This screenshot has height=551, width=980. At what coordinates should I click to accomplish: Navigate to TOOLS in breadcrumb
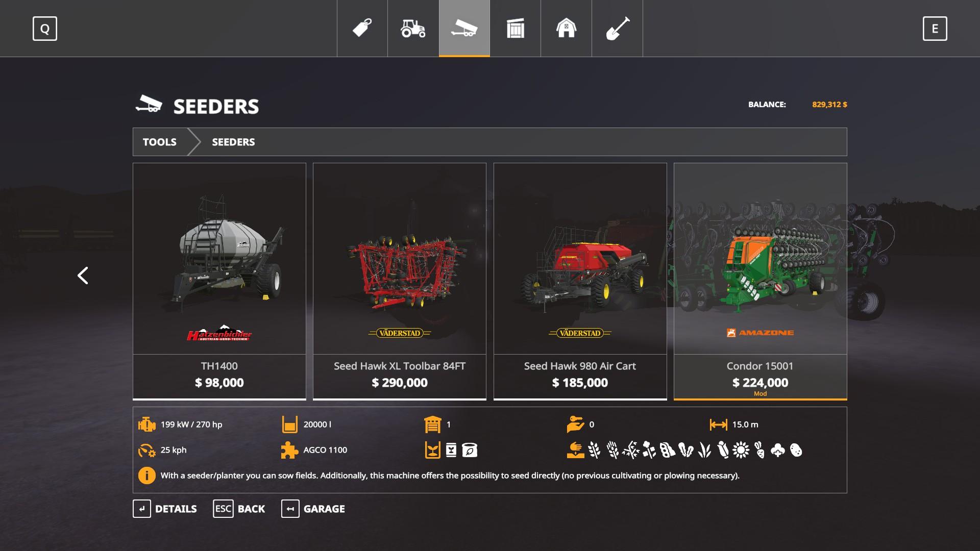click(x=160, y=142)
